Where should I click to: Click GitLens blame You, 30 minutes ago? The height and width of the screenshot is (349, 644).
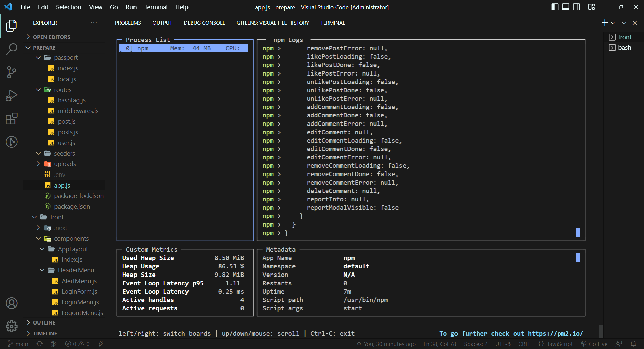click(x=386, y=344)
